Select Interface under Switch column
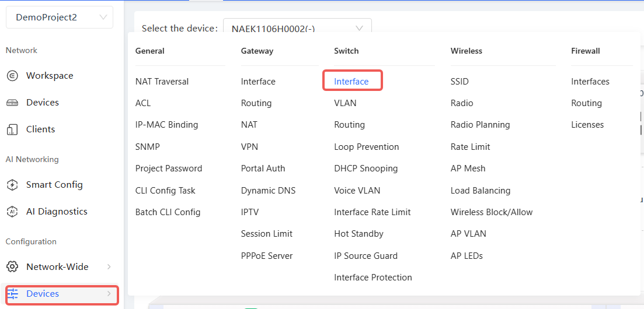644x309 pixels. [x=351, y=82]
